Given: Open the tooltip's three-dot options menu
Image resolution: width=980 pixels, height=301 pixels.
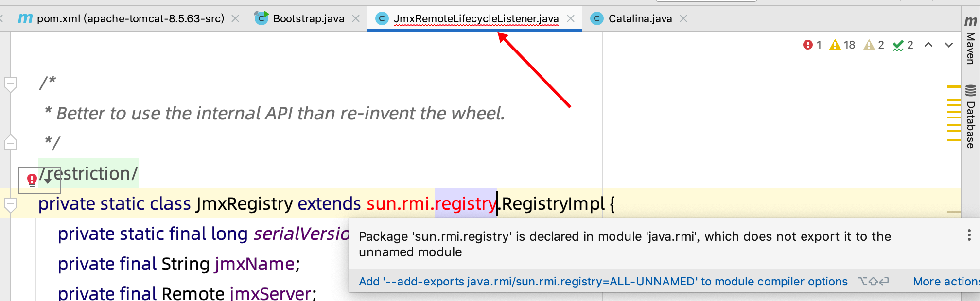Looking at the screenshot, I should [x=969, y=236].
